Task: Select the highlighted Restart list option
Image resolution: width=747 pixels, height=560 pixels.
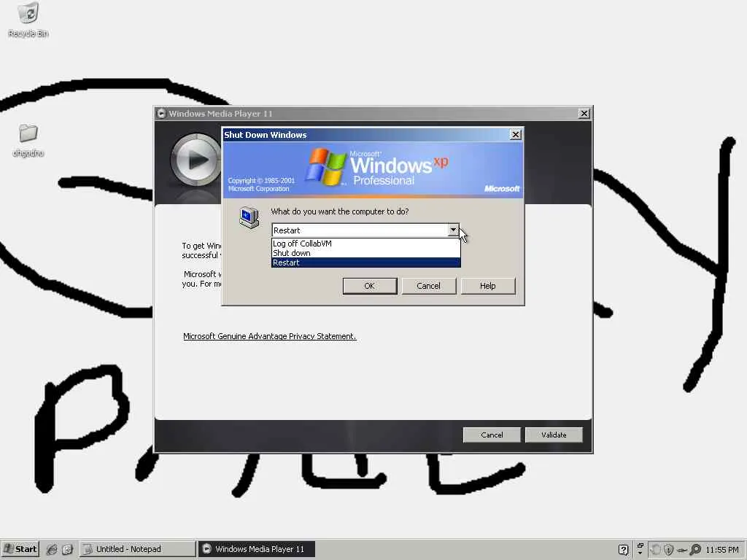Action: click(366, 262)
